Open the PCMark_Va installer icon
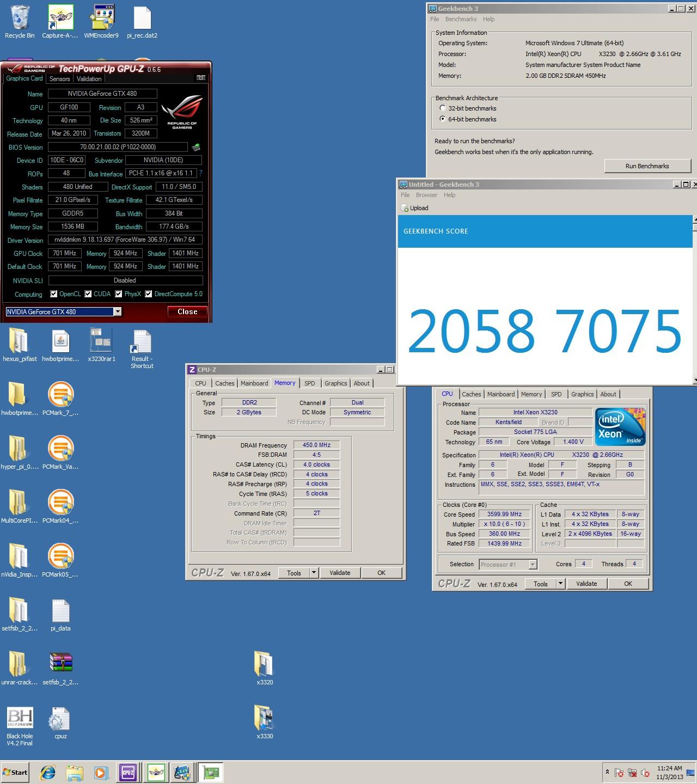Screen dimensions: 697x784 point(60,449)
